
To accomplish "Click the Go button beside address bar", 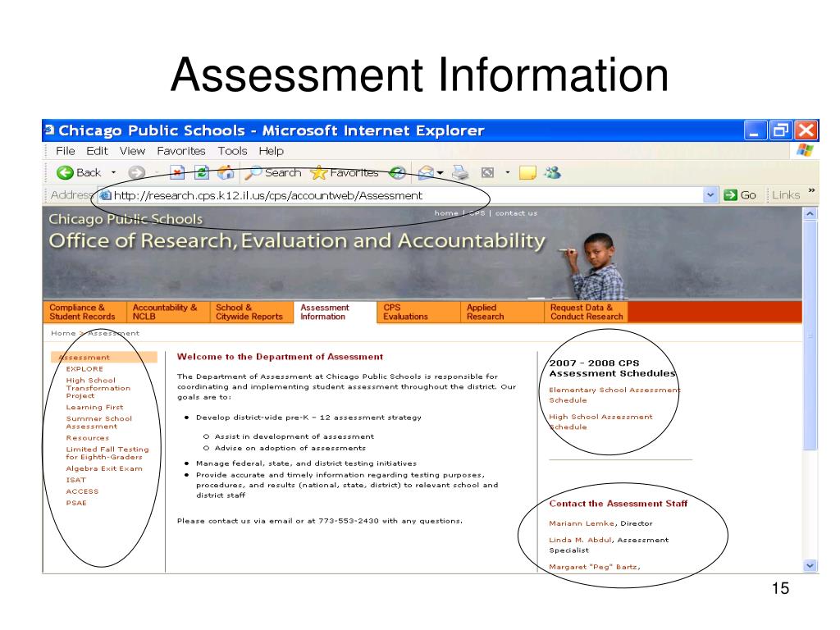I will 740,195.
